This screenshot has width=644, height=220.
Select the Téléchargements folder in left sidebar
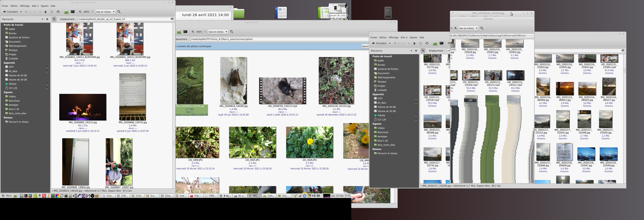(x=18, y=46)
